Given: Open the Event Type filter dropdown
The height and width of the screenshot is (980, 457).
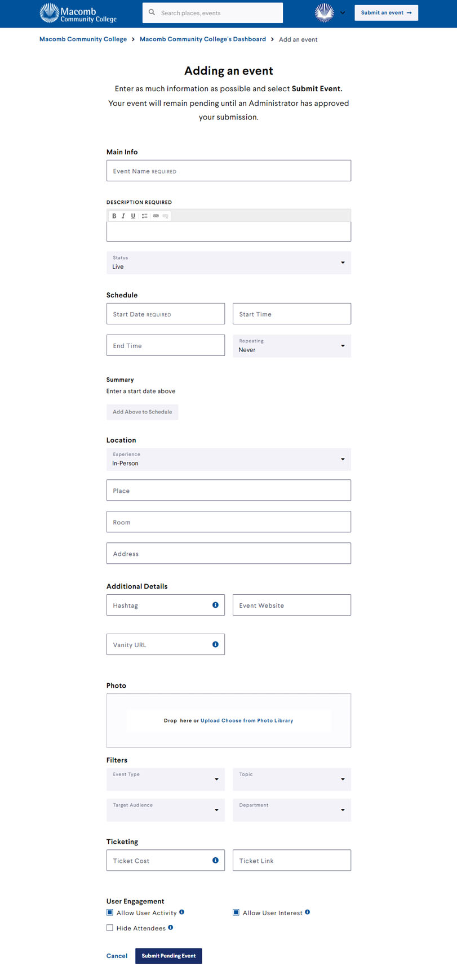Looking at the screenshot, I should (165, 779).
